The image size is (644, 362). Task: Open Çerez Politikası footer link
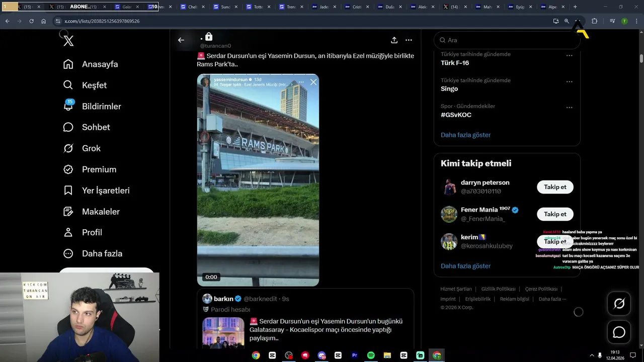[x=541, y=289]
